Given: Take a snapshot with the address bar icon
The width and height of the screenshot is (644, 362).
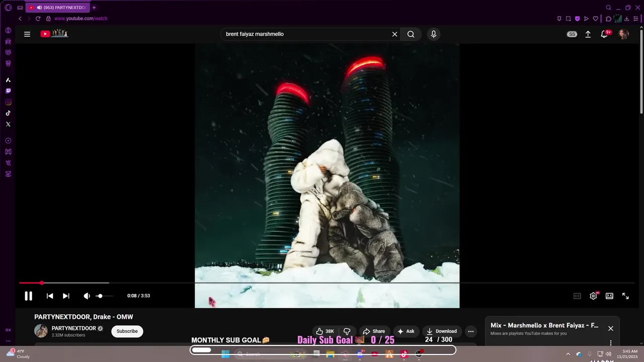Looking at the screenshot, I should [x=568, y=19].
